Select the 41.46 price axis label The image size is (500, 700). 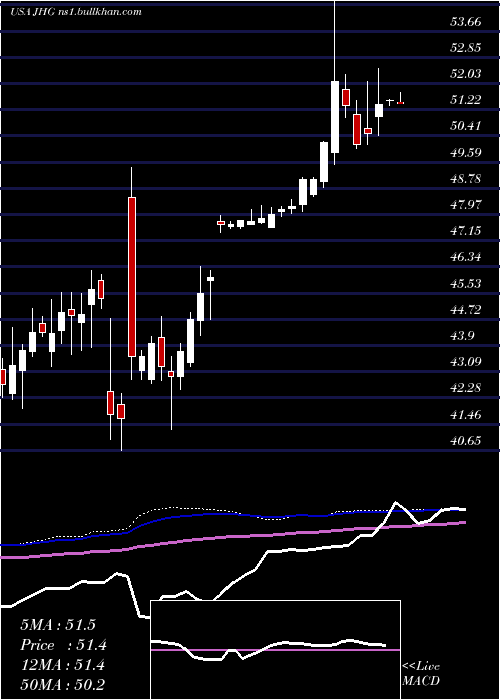(x=466, y=414)
